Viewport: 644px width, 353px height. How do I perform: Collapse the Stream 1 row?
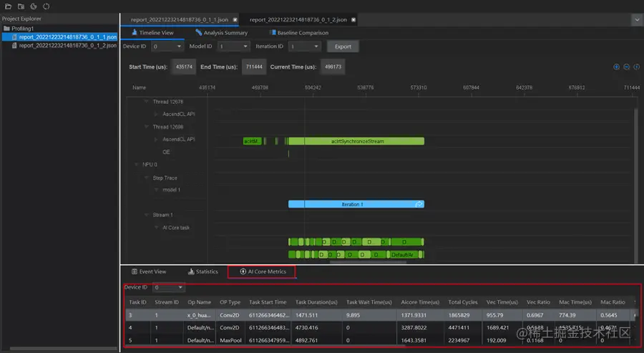tap(146, 215)
